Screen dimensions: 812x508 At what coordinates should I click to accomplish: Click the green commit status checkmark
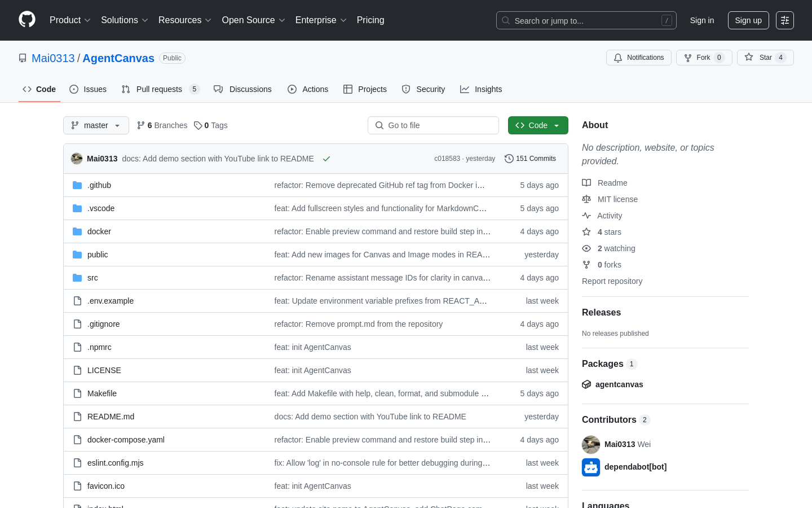[x=326, y=159]
